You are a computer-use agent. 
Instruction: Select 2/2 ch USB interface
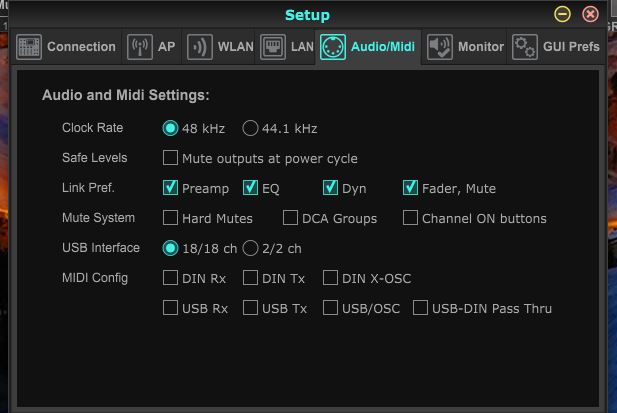250,248
